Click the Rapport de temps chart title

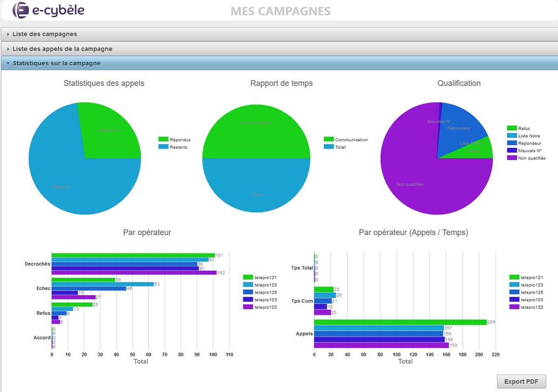click(x=281, y=84)
